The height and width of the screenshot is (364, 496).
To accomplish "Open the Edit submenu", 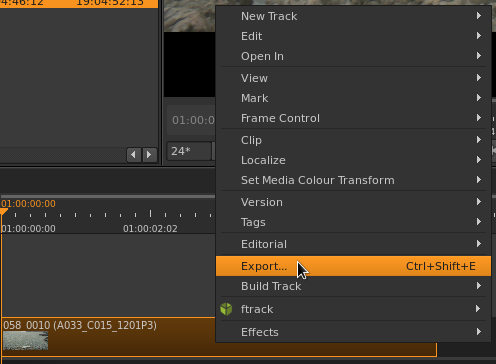I will (353, 36).
